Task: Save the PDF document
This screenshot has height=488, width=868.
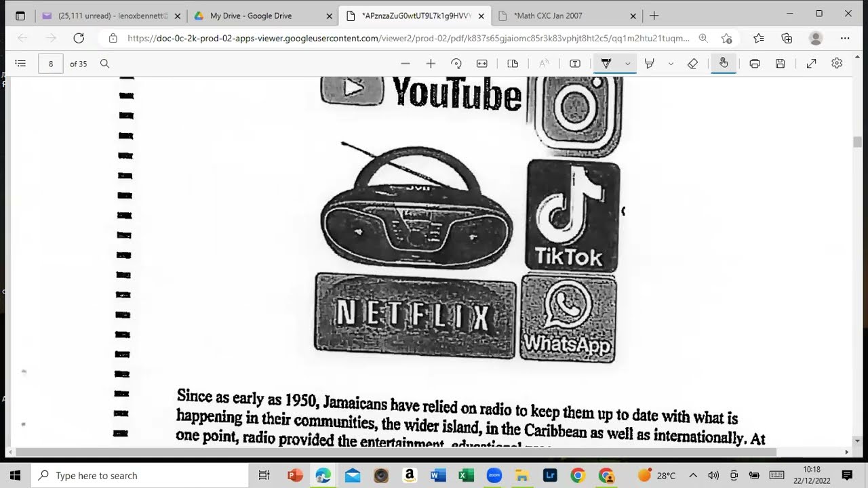Action: [x=781, y=64]
